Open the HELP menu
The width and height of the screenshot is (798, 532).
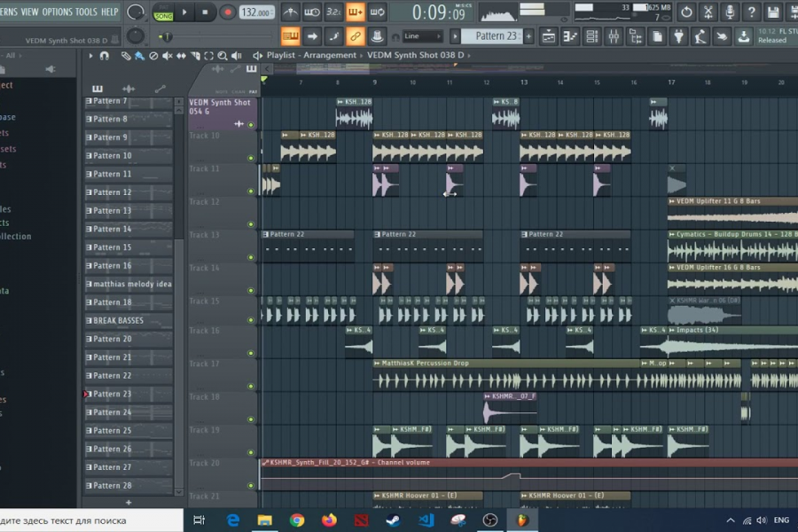pos(109,12)
